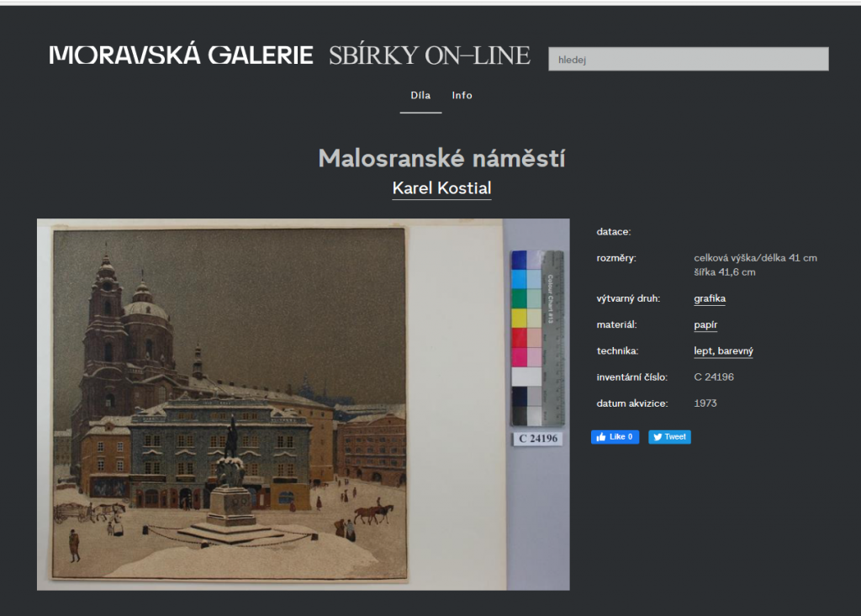This screenshot has height=616, width=861.
Task: Focus the 'hledej' search field
Action: (x=688, y=60)
